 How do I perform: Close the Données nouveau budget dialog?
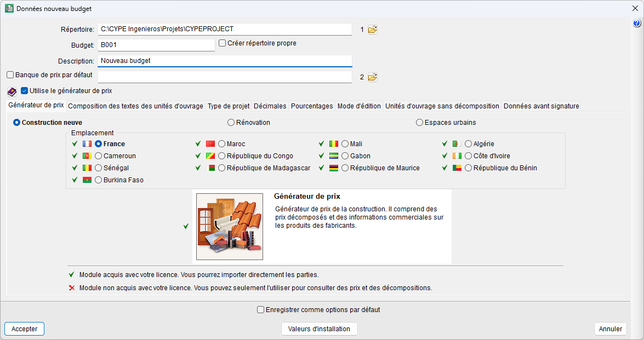[635, 8]
